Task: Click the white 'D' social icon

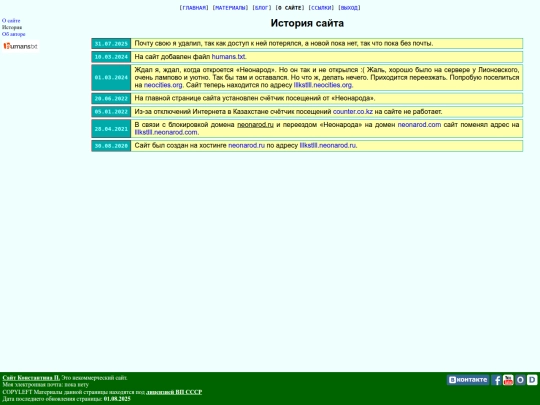Action: click(532, 380)
